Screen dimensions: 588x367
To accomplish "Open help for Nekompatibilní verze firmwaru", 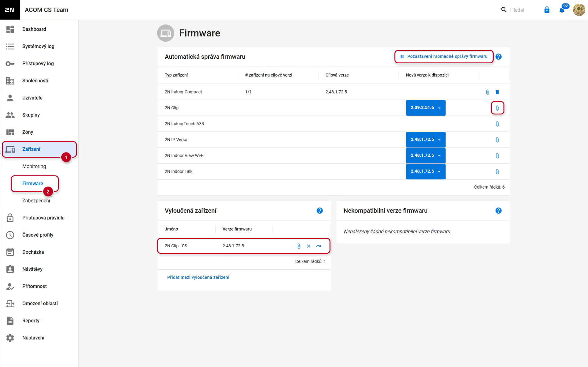I will click(499, 211).
